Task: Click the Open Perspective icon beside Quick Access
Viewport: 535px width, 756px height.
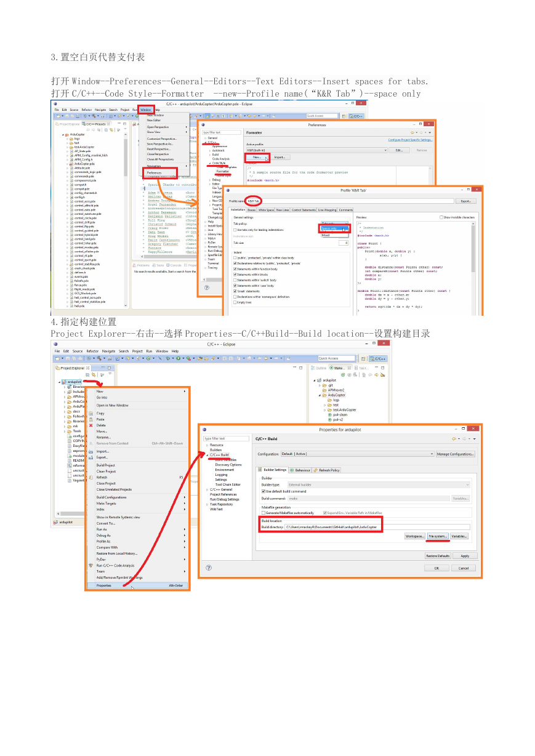Action: (363, 358)
